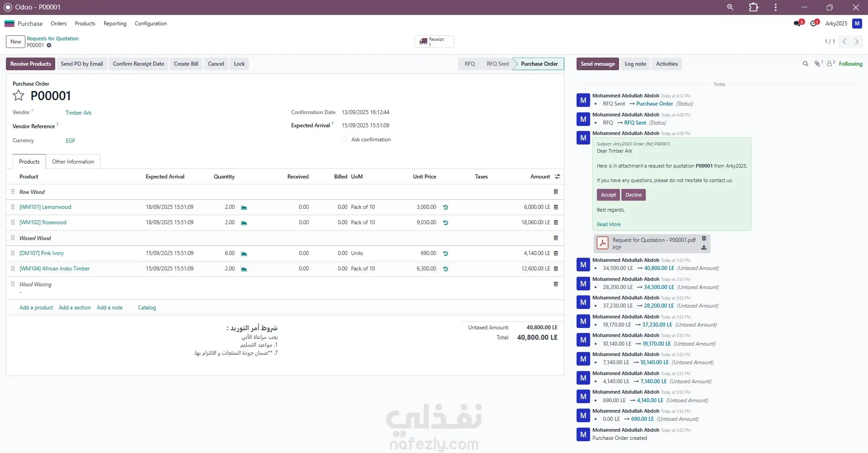Open the gear actions menu next to P00001
Screen dimensions: 868x453
[x=49, y=45]
